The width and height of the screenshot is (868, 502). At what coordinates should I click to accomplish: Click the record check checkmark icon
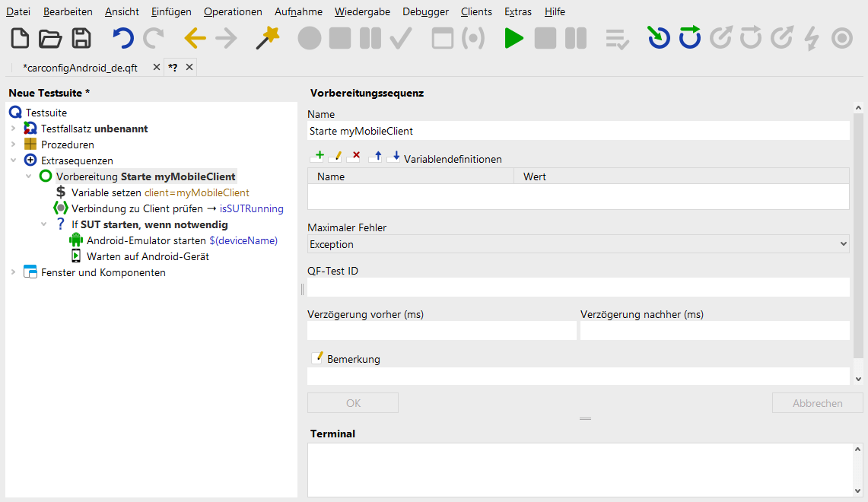click(401, 39)
